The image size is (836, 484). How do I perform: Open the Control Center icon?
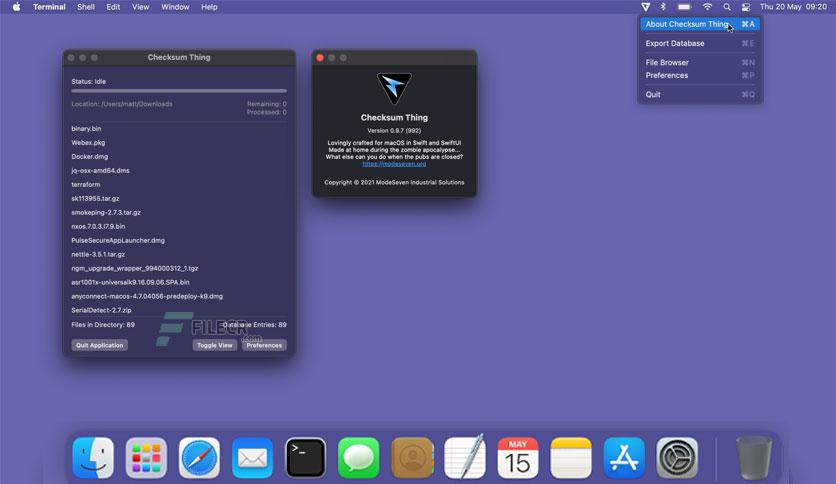746,7
